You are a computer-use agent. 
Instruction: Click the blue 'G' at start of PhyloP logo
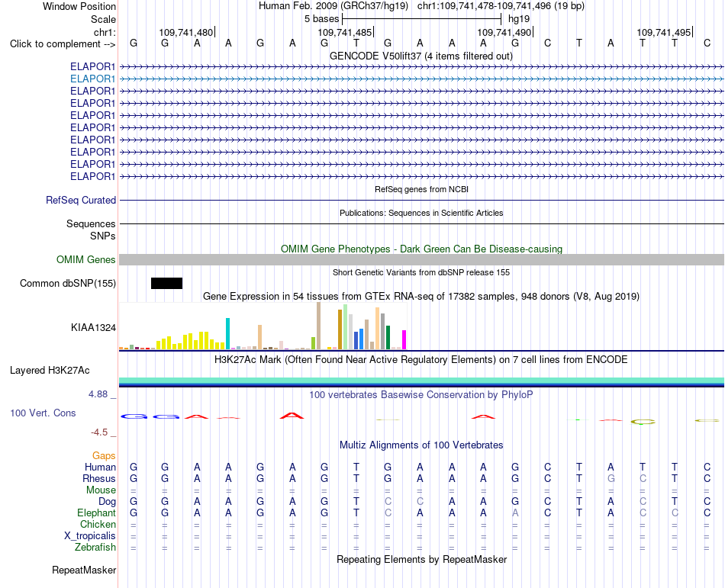coord(134,416)
